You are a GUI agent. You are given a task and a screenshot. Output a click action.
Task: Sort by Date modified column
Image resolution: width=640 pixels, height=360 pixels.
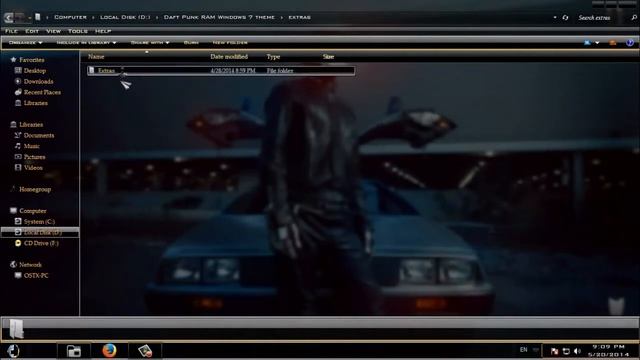pos(229,57)
